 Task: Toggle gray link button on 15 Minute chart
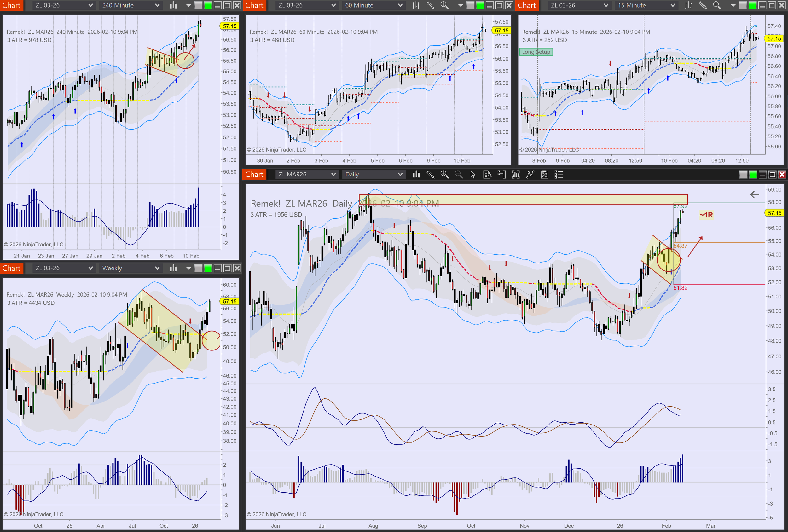click(743, 5)
